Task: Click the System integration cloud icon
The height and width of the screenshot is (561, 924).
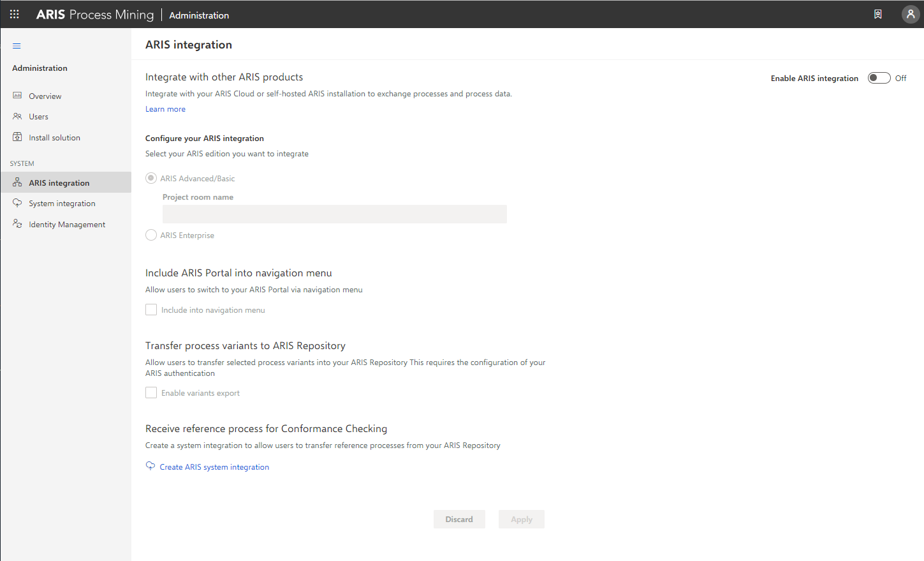Action: pos(17,203)
